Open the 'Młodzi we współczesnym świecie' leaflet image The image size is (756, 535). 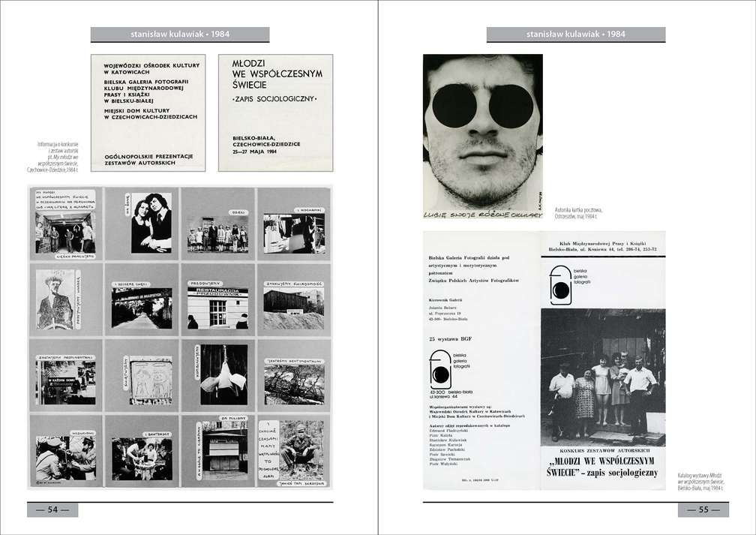(x=275, y=113)
